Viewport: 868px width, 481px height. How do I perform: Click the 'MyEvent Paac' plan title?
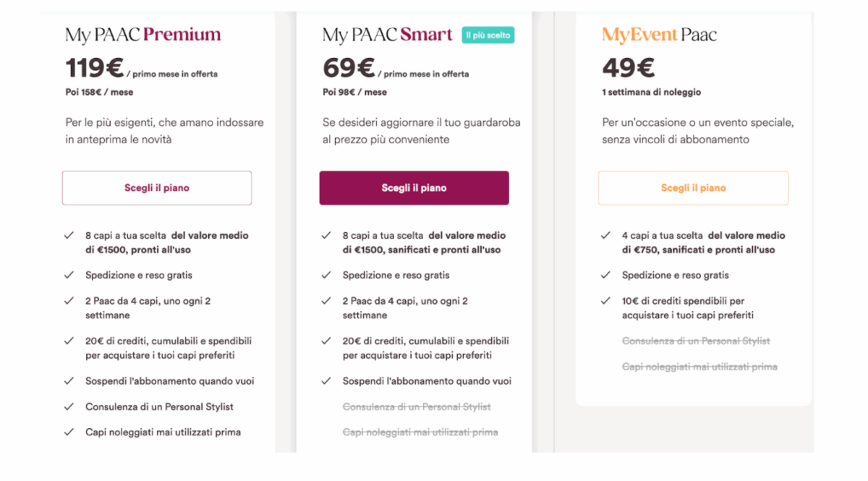click(660, 35)
